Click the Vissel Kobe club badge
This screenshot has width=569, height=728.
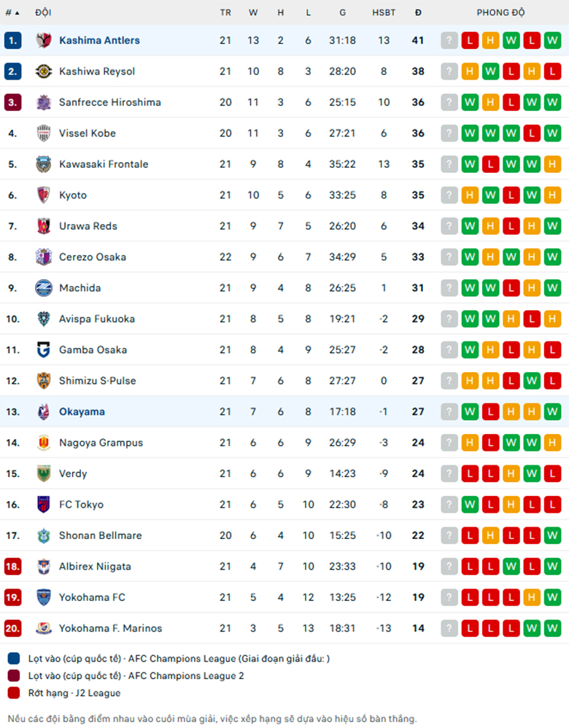44,133
